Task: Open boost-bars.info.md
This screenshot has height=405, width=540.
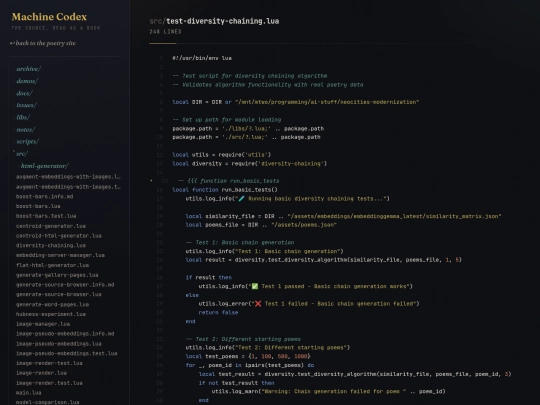Action: [44, 196]
